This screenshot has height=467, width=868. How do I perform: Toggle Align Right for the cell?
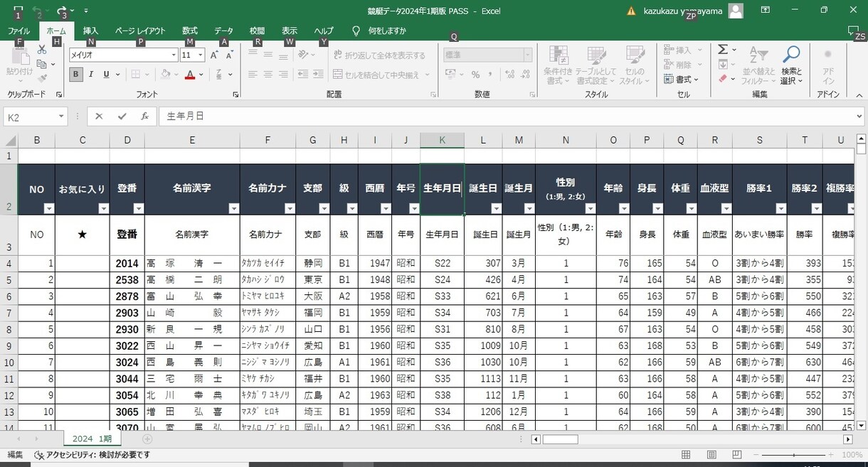pyautogui.click(x=283, y=75)
